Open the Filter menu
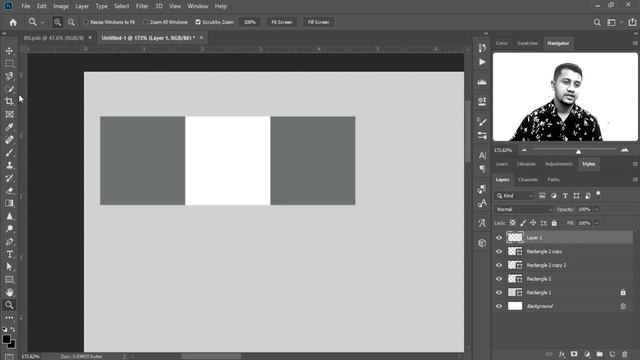 [142, 6]
